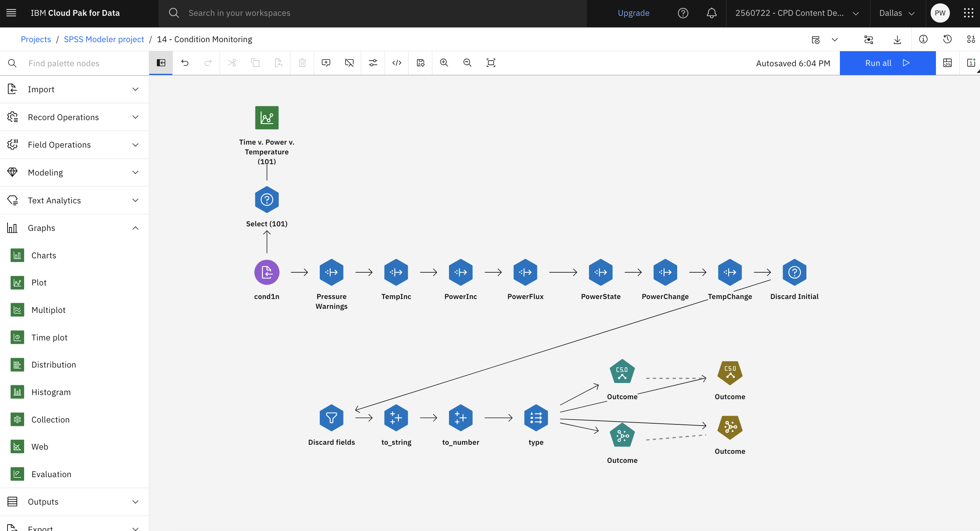Toggle the palette panel visibility
This screenshot has height=531, width=980.
coord(161,63)
